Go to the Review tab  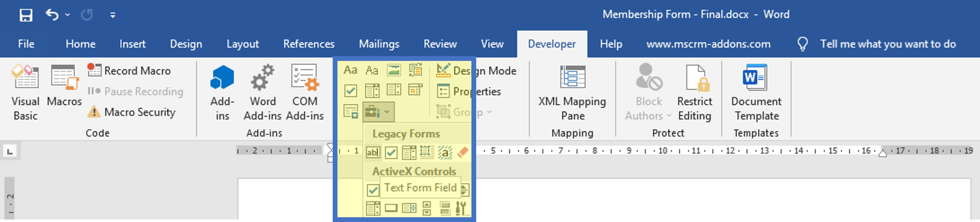[x=440, y=44]
